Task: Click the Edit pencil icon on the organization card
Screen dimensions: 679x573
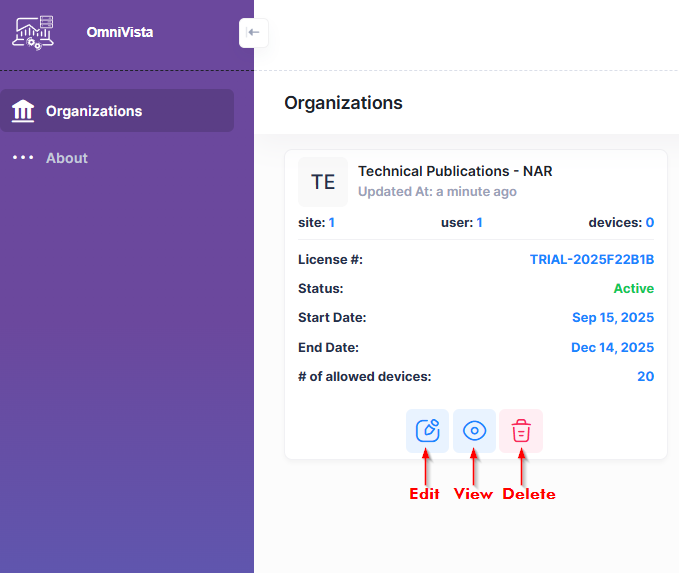Action: pyautogui.click(x=427, y=431)
